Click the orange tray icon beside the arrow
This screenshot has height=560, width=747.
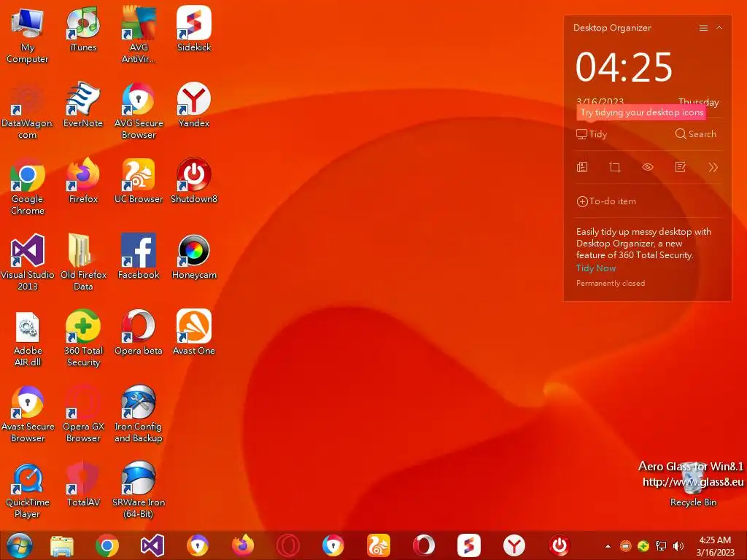625,546
